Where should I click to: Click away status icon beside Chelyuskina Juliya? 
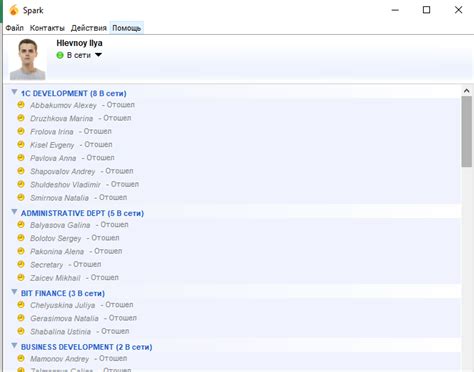(x=21, y=305)
